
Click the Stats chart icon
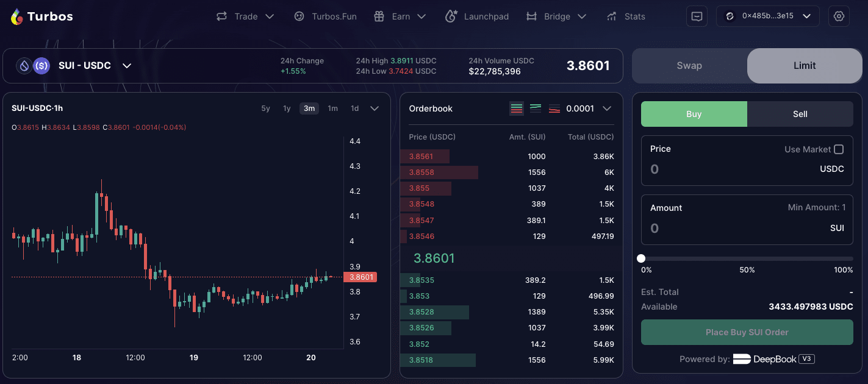click(612, 16)
